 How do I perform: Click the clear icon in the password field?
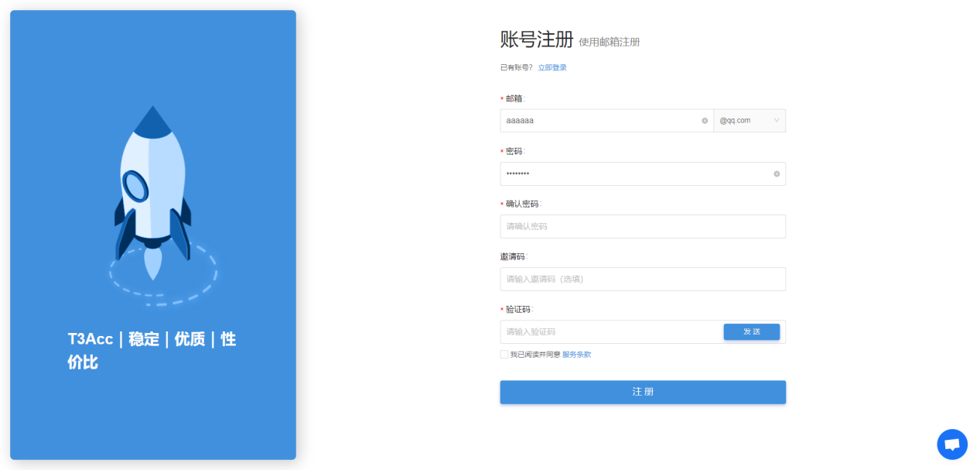pyautogui.click(x=777, y=173)
